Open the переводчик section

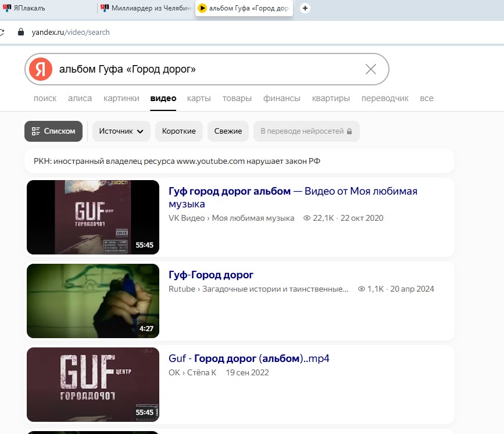385,98
